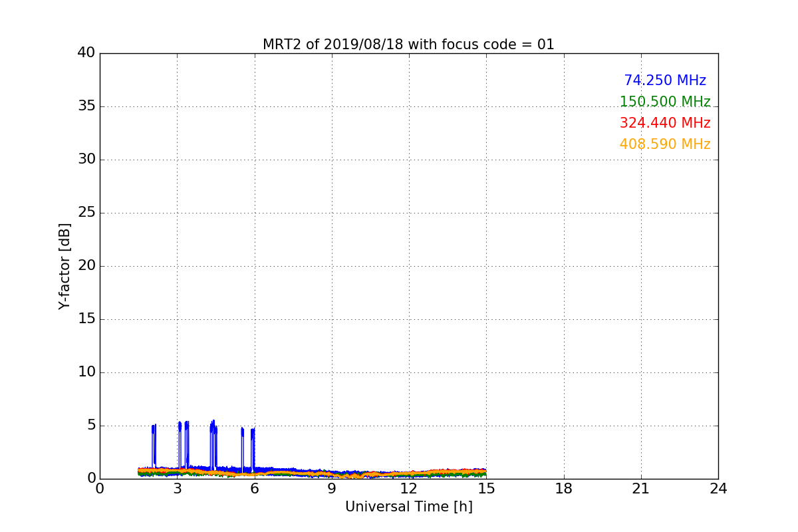The image size is (798, 532).
Task: Click x-axis tick label 24
Action: pyautogui.click(x=718, y=489)
